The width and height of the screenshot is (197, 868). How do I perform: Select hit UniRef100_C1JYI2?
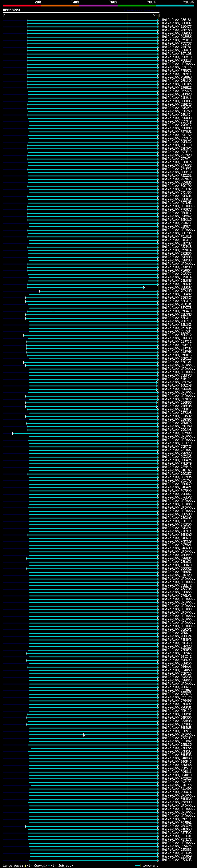[x=176, y=342]
